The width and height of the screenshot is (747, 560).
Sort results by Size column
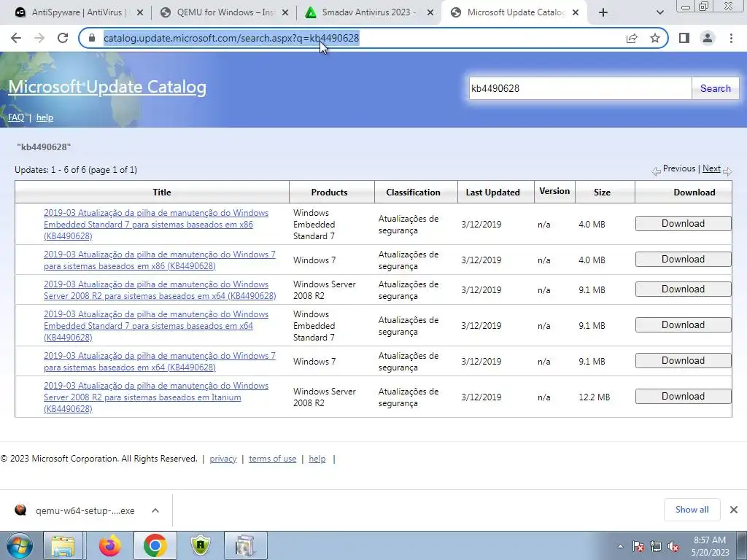tap(602, 192)
